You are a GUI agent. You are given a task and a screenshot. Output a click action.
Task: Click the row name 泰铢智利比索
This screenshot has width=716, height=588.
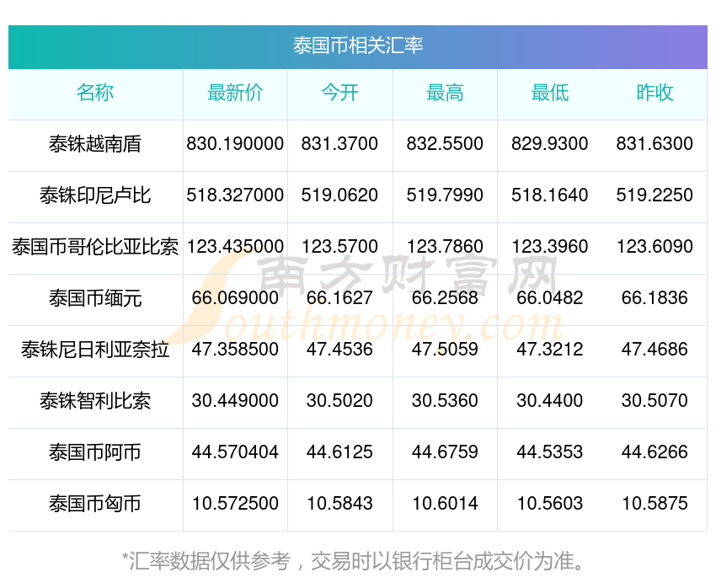[95, 401]
